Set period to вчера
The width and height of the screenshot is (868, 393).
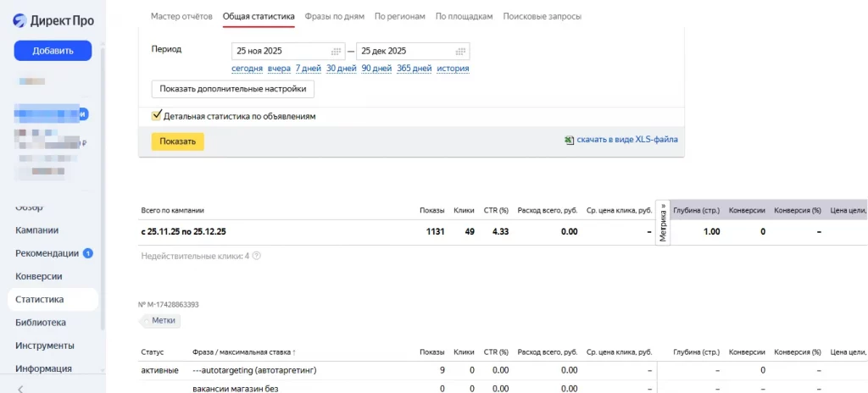(279, 69)
